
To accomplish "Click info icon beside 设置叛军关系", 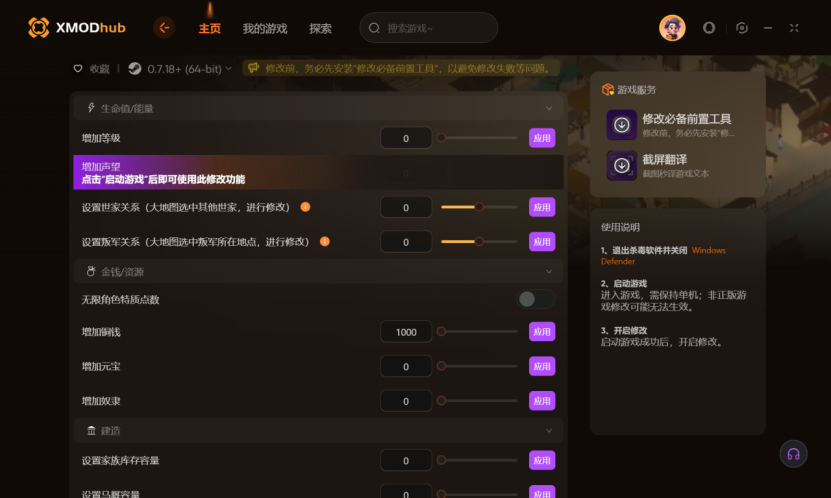I will point(325,242).
